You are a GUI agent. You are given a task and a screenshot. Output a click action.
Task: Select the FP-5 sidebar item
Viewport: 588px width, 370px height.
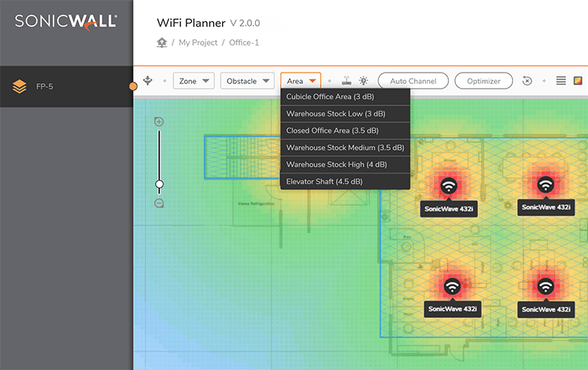[66, 86]
